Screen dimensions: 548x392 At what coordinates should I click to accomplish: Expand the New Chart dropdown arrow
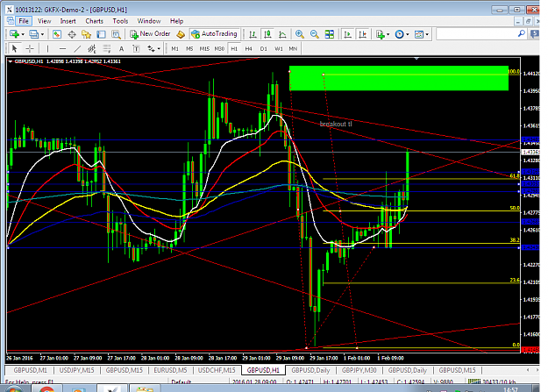(x=23, y=34)
